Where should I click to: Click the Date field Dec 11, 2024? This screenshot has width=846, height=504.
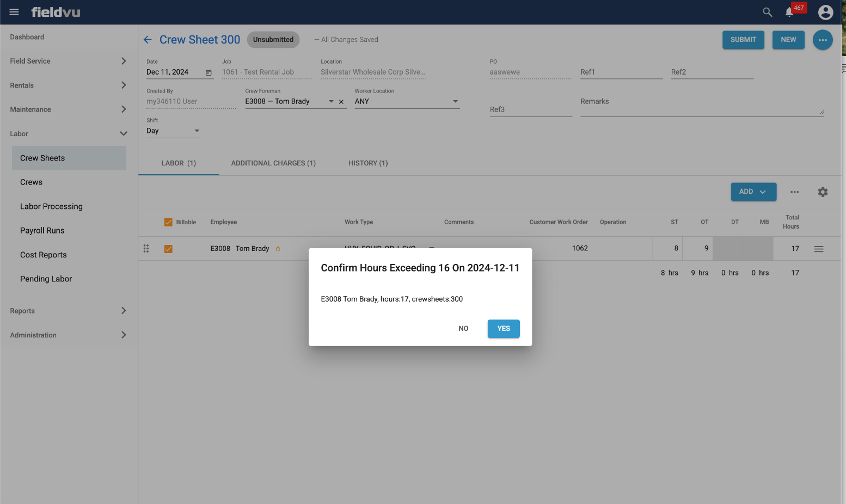tap(180, 72)
